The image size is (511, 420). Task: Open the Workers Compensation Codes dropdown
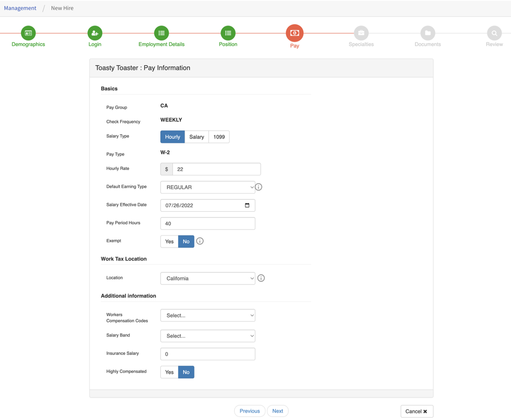[x=208, y=315]
